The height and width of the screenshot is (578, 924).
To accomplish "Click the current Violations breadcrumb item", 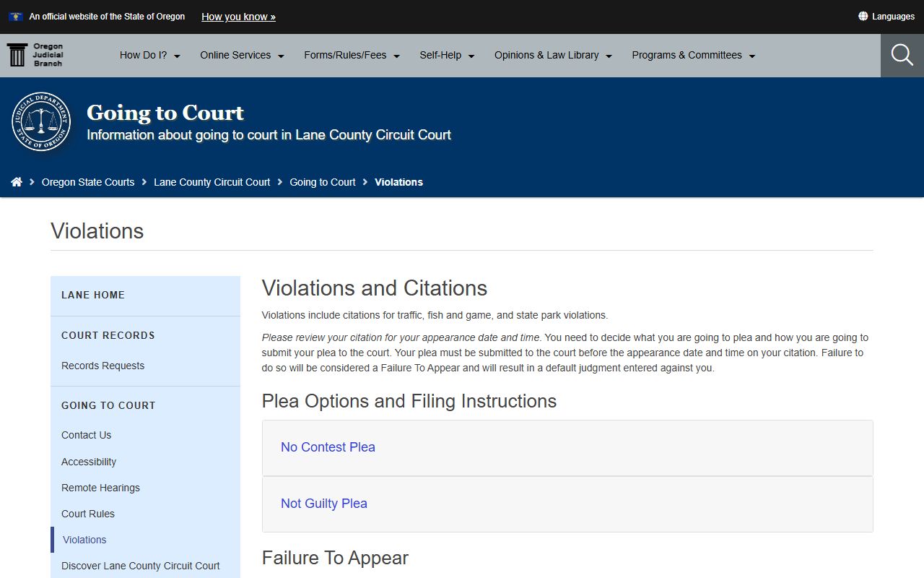I will [399, 182].
